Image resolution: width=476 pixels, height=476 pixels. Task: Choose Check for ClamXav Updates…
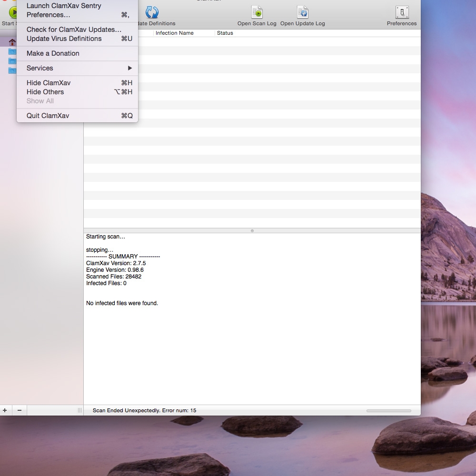point(77,30)
